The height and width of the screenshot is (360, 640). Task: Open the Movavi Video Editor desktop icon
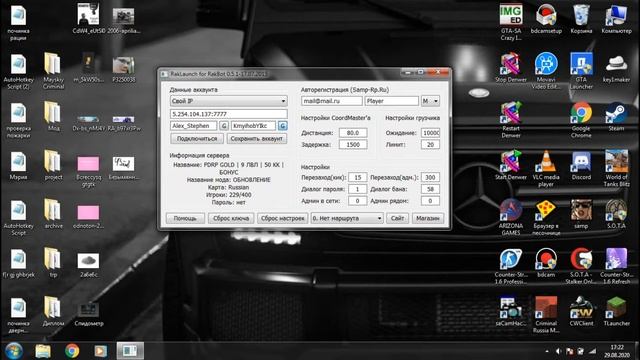[546, 71]
